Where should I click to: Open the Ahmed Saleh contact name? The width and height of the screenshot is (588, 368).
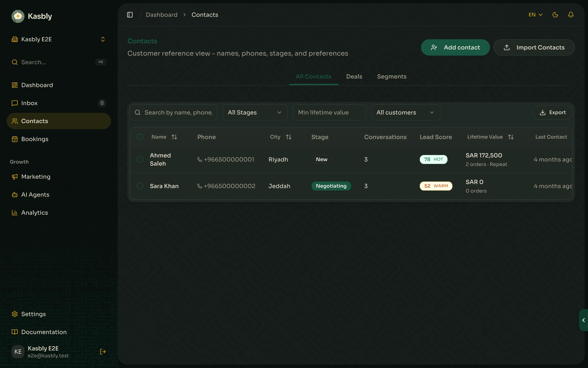(160, 159)
